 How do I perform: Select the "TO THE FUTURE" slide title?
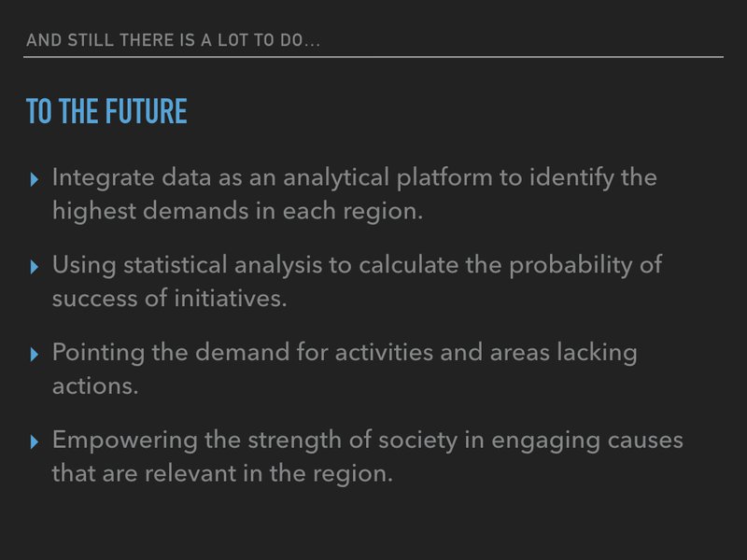tap(106, 112)
